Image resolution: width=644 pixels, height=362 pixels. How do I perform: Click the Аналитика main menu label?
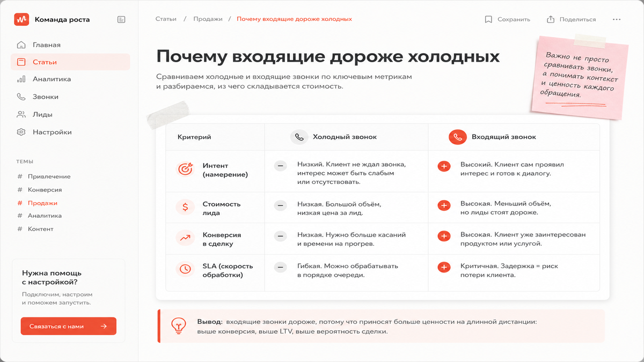(52, 79)
